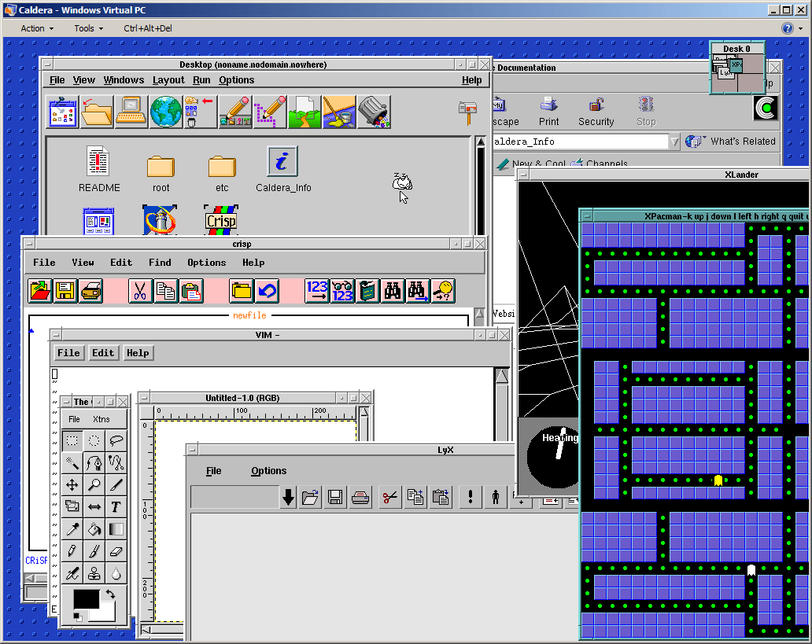
Task: Open the Layout menu in Desktop window
Action: tap(168, 80)
